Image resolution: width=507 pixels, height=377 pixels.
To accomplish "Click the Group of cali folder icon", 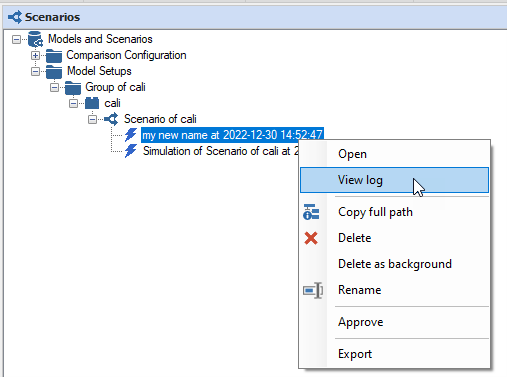I will click(73, 87).
